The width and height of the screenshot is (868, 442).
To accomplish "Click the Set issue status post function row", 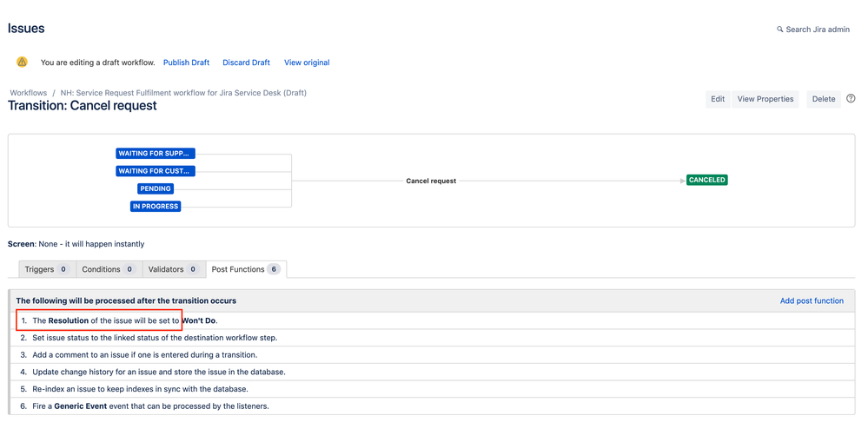I will click(432, 338).
